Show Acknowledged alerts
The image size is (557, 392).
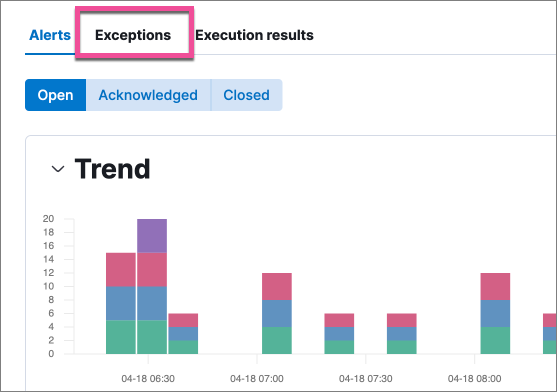(148, 95)
